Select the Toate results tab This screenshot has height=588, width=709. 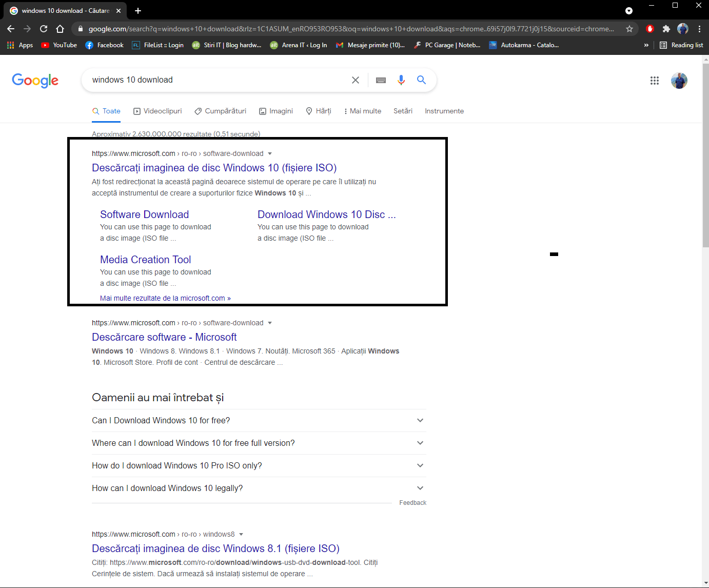[106, 111]
